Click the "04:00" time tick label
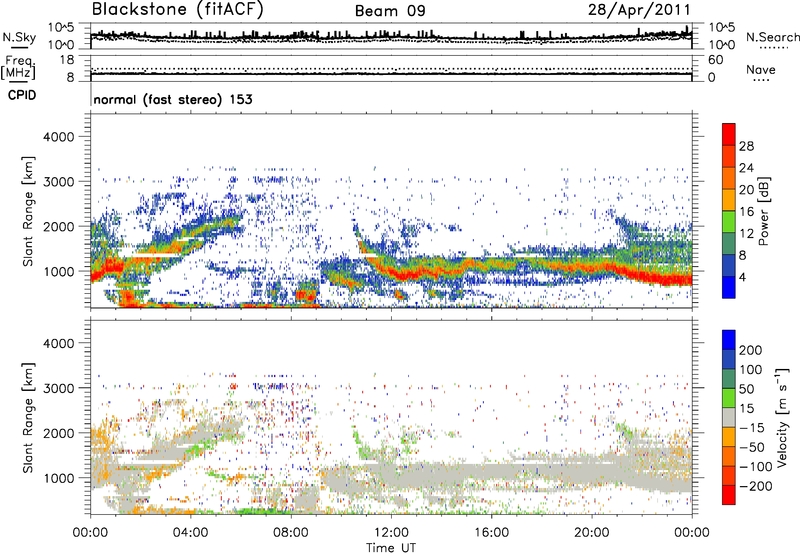Screen dimensions: 800x554 point(190,533)
